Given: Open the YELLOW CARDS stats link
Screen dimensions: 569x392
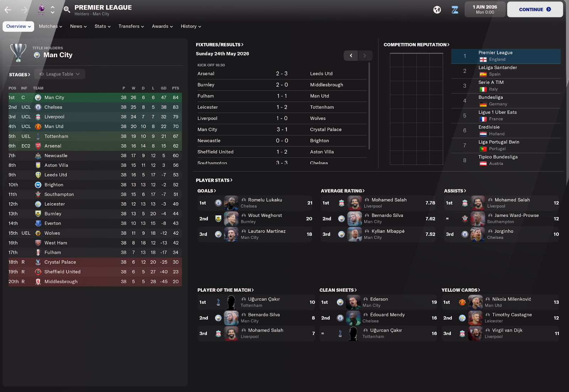Looking at the screenshot, I should pos(461,290).
